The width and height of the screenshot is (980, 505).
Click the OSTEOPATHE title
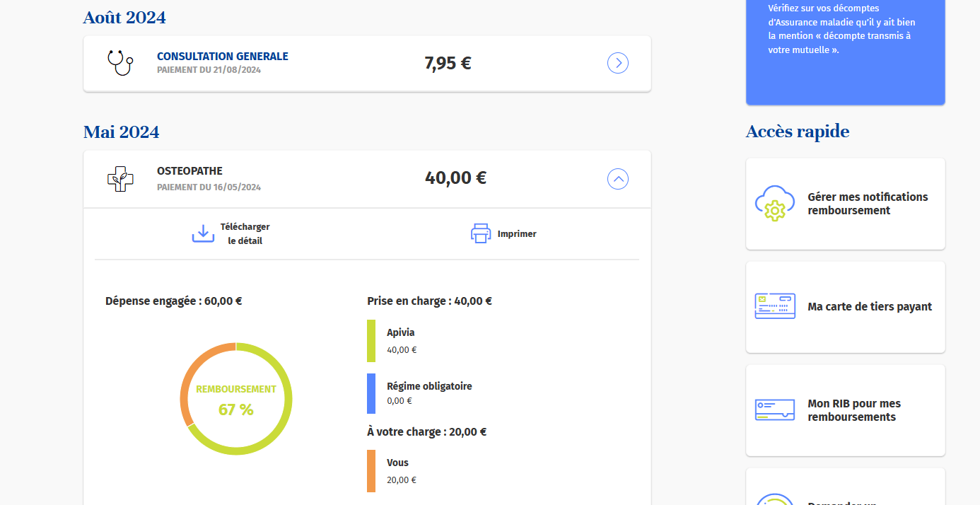189,171
